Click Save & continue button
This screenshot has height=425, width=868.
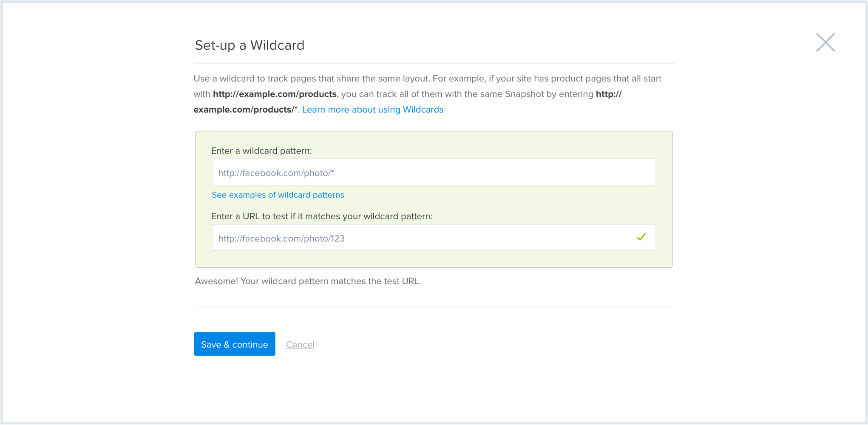(x=235, y=344)
